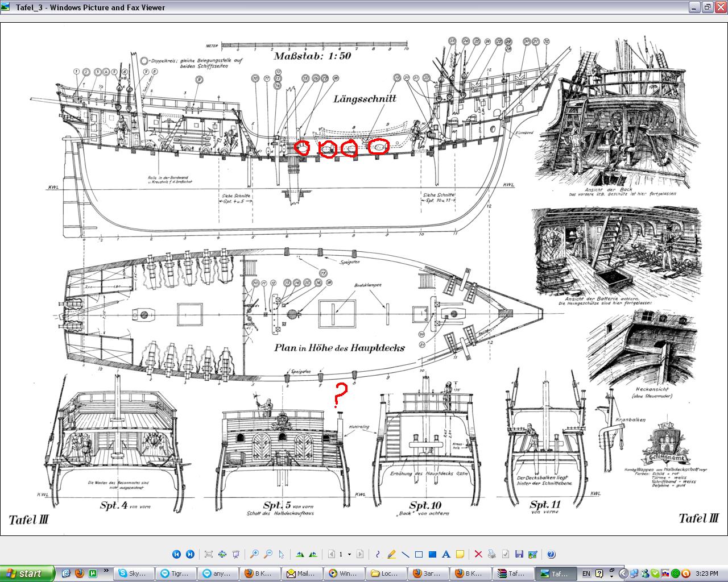728x582 pixels.
Task: Switch to the WinRAR Taf... taskbar window
Action: click(514, 573)
